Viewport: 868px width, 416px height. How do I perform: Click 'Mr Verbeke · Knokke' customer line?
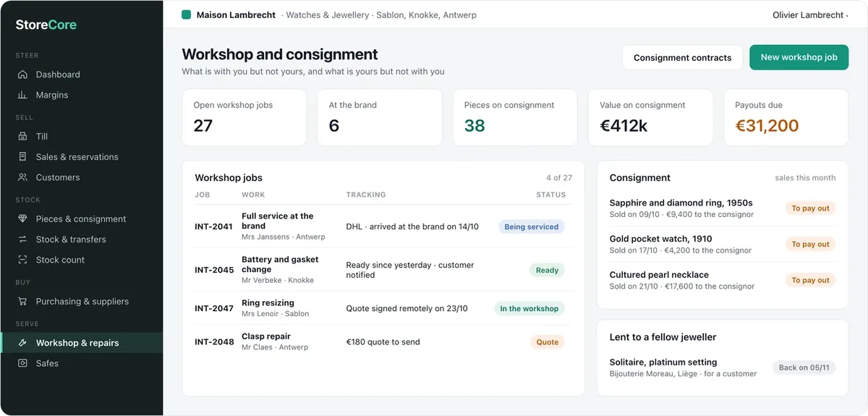(x=278, y=280)
